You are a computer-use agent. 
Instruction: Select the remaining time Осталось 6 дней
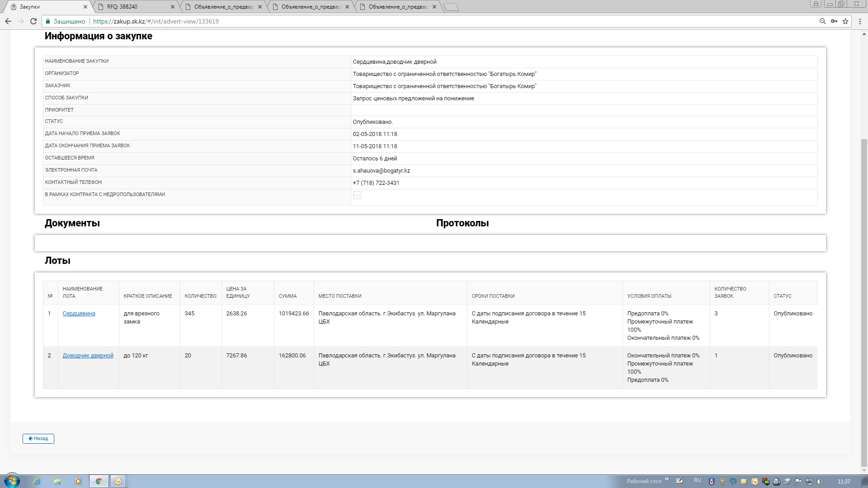(375, 159)
